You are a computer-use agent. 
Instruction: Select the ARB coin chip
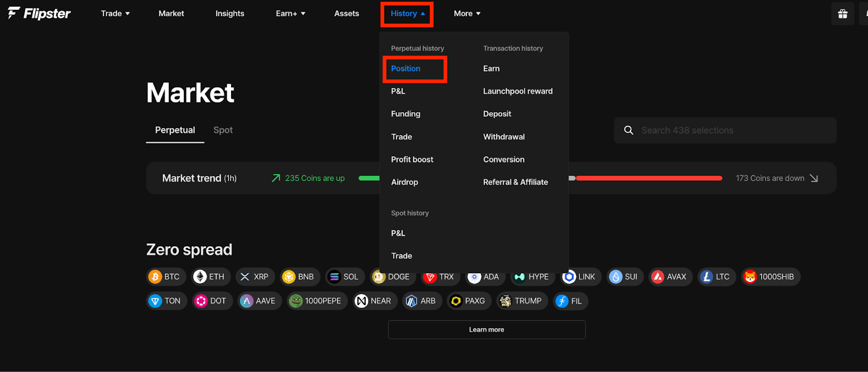pos(422,301)
